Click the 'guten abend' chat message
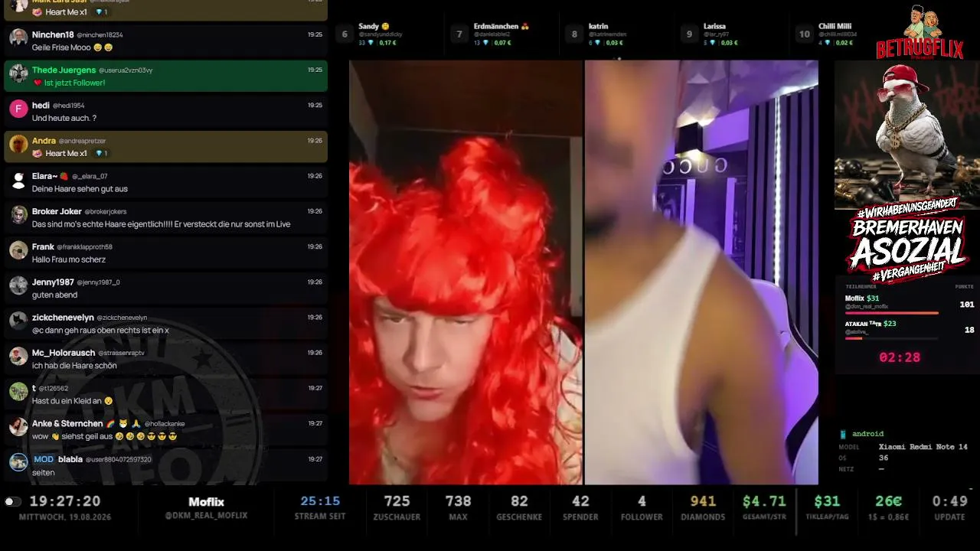980x551 pixels. tap(54, 295)
